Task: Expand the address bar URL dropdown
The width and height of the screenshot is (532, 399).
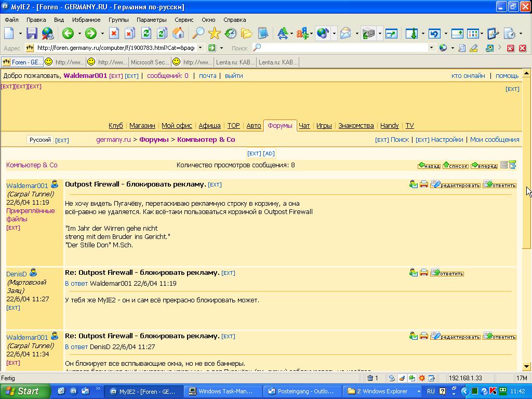Action: pos(201,48)
